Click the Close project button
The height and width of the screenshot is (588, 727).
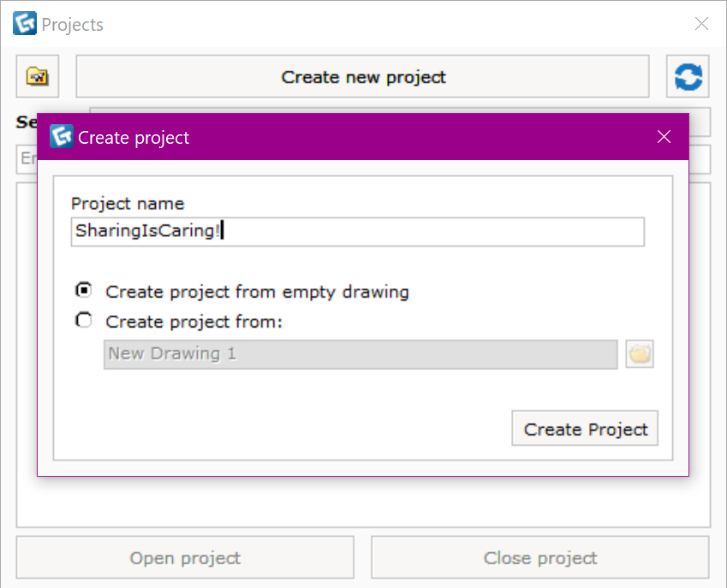coord(540,557)
